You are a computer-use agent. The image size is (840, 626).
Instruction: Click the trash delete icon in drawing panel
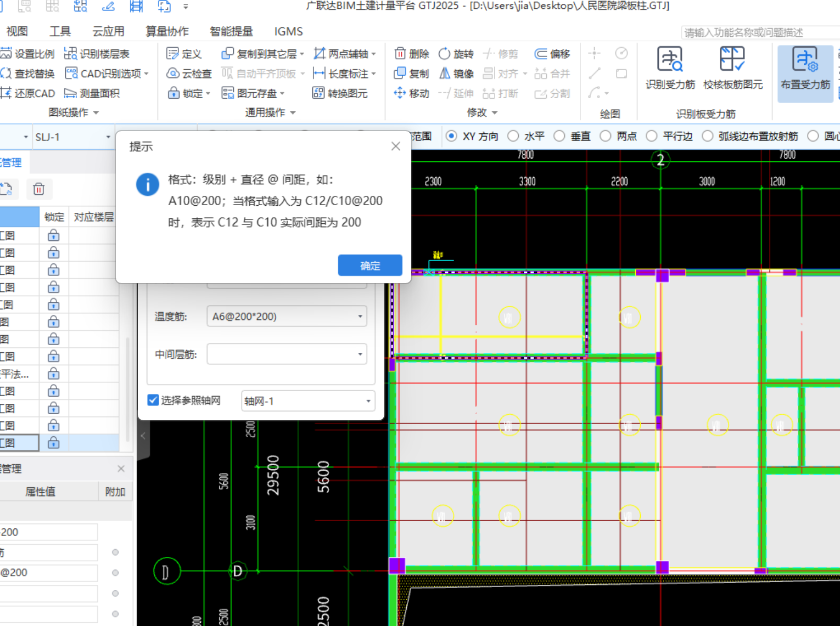(x=38, y=189)
